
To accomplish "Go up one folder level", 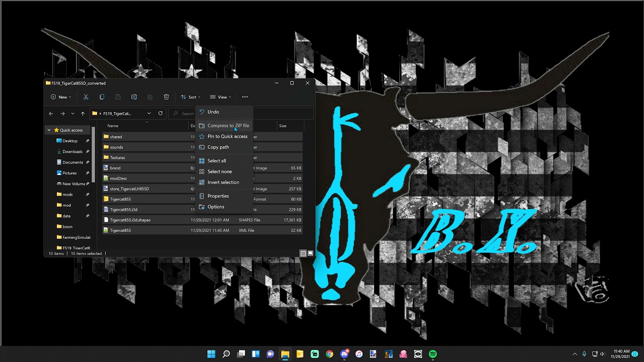I will coord(83,114).
